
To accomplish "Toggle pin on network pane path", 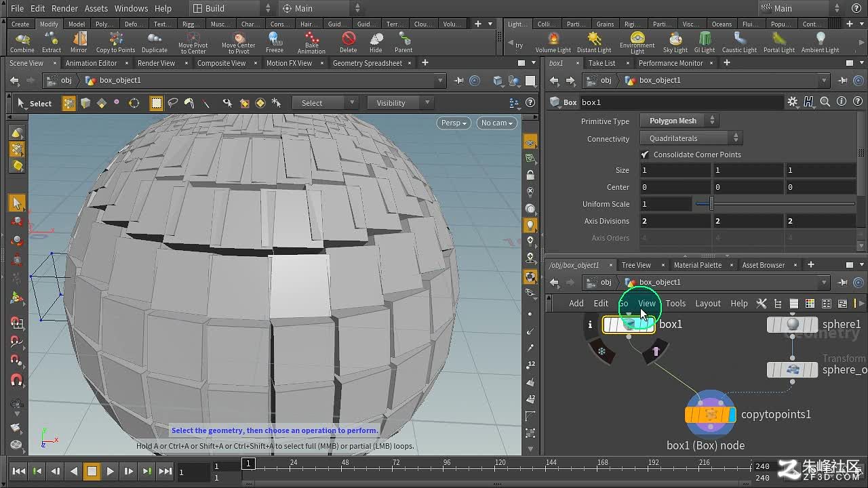I will point(843,282).
